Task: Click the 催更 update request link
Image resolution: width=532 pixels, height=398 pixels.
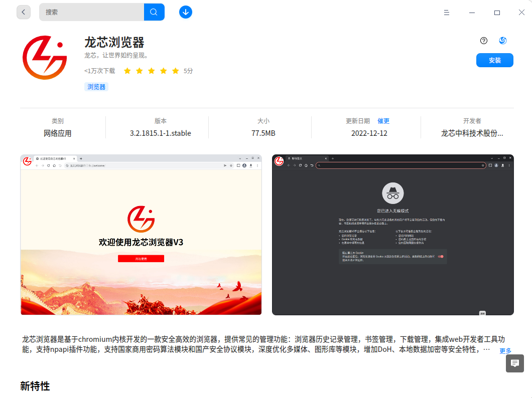Action: (x=383, y=121)
